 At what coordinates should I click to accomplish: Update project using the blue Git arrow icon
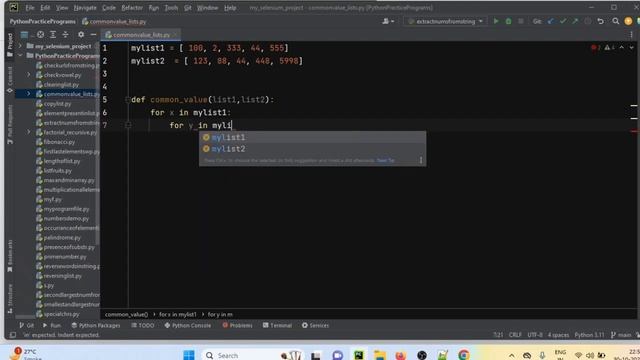(551, 21)
